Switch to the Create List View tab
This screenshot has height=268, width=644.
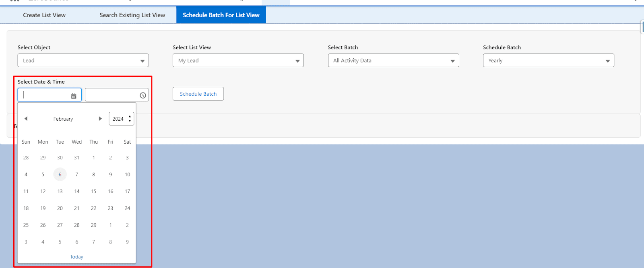click(44, 15)
